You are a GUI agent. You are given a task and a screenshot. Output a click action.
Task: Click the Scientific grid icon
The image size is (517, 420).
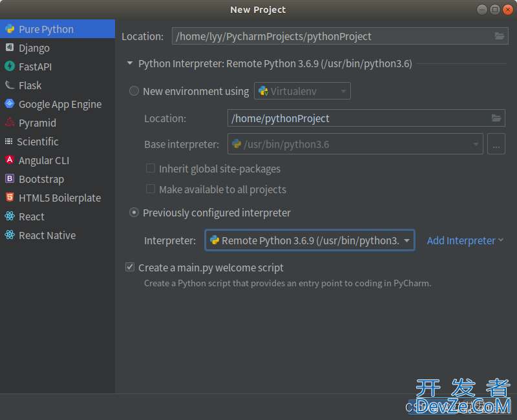9,142
